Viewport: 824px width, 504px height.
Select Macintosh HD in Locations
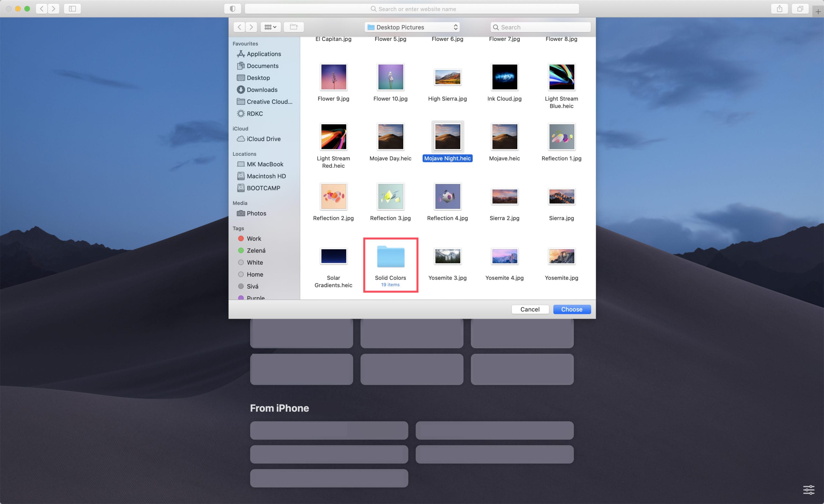266,176
